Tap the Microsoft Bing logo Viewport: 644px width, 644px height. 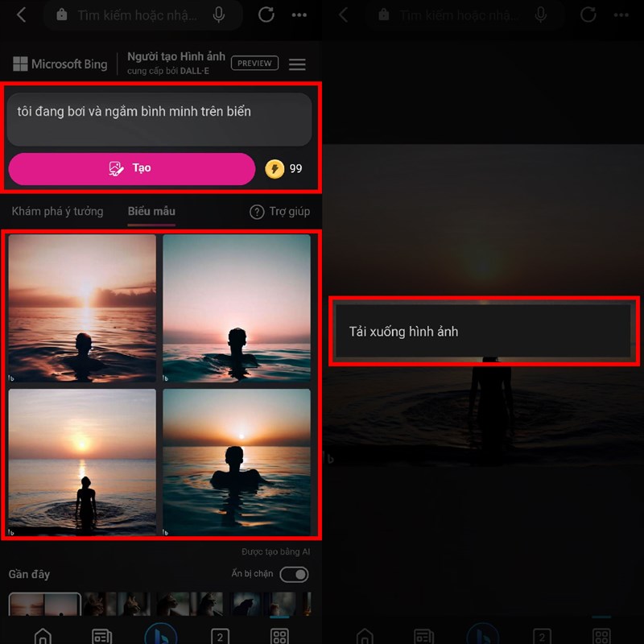[60, 64]
